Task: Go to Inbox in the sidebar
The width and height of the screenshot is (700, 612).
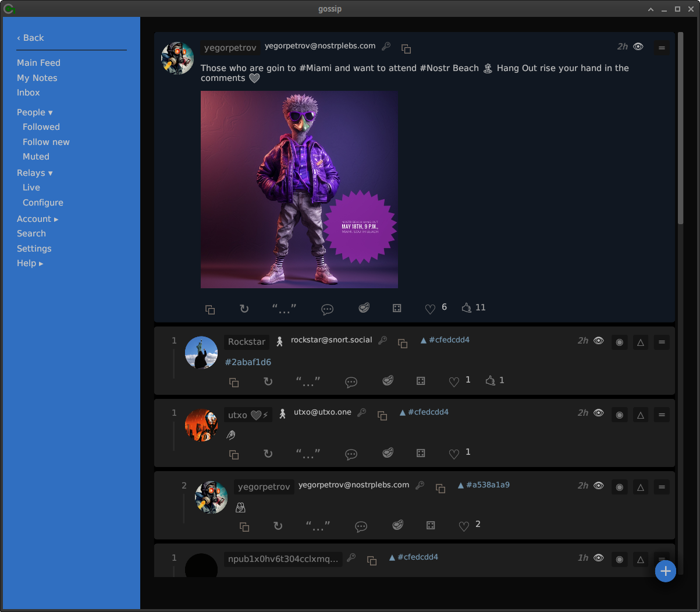Action: pyautogui.click(x=29, y=93)
